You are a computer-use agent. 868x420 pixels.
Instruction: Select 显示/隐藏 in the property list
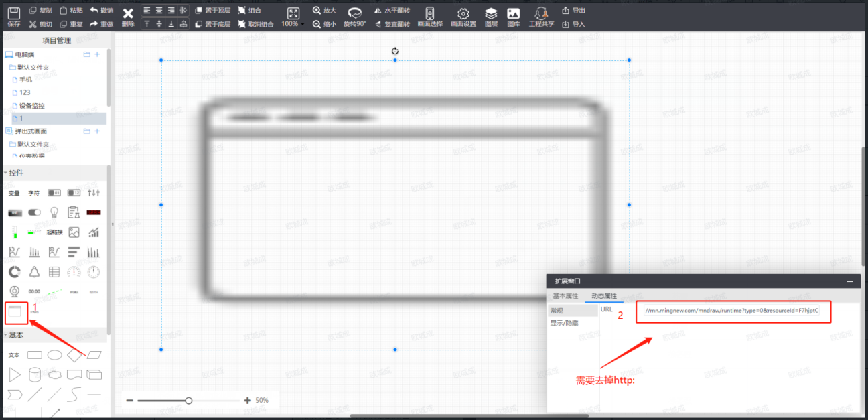(x=565, y=323)
